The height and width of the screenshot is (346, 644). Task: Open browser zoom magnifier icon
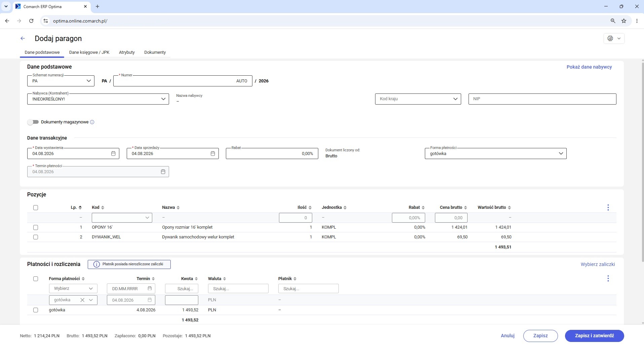[613, 21]
